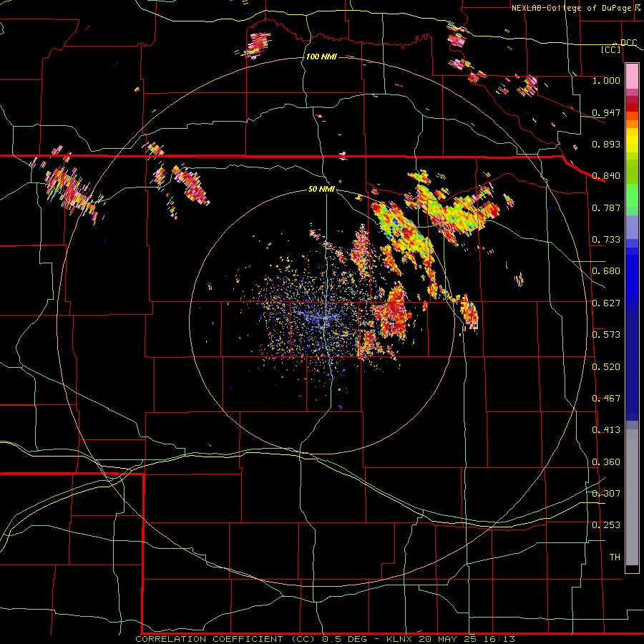Viewport: 644px width, 644px height.
Task: Click the 0.520 scale value label
Action: coord(606,367)
